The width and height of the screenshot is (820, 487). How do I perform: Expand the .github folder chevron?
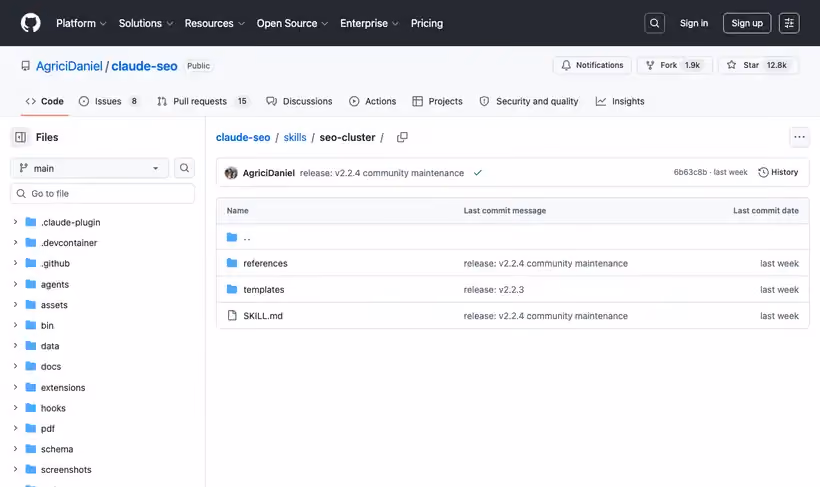[x=15, y=263]
